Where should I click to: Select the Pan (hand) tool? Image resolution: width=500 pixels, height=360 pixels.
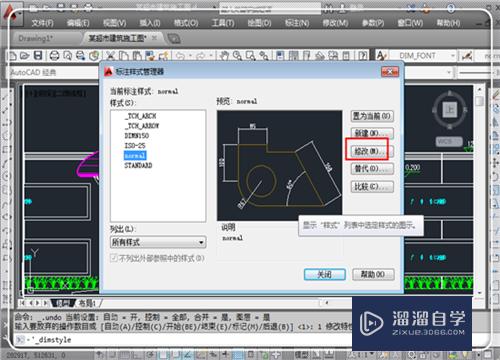pyautogui.click(x=224, y=55)
